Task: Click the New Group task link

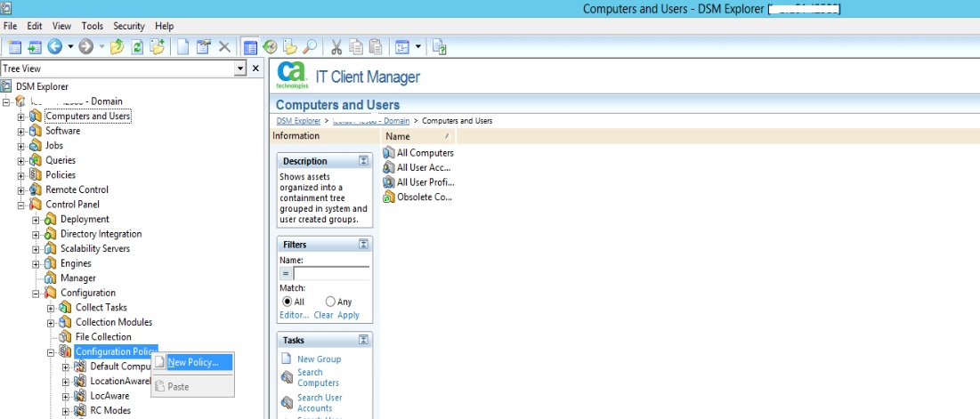Action: click(x=319, y=359)
